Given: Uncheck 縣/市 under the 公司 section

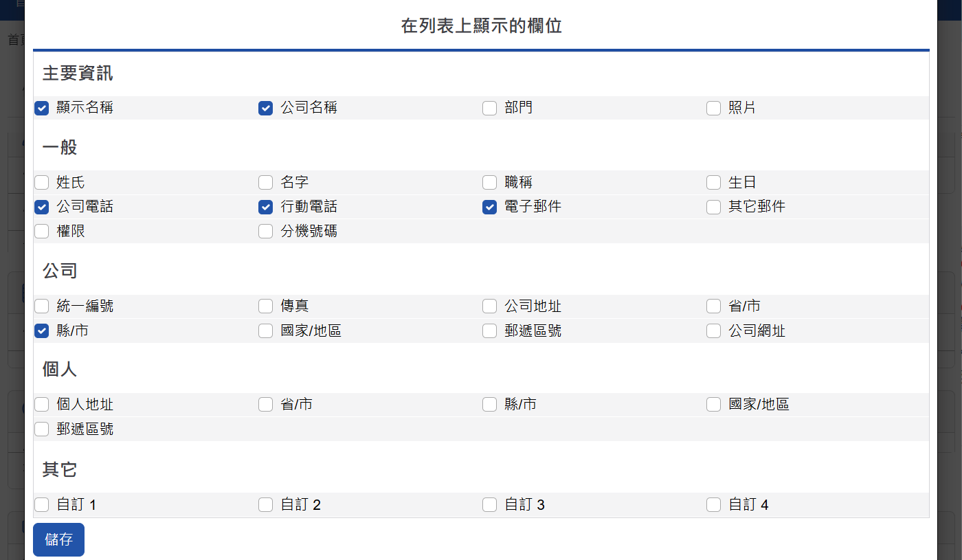Looking at the screenshot, I should pos(42,331).
